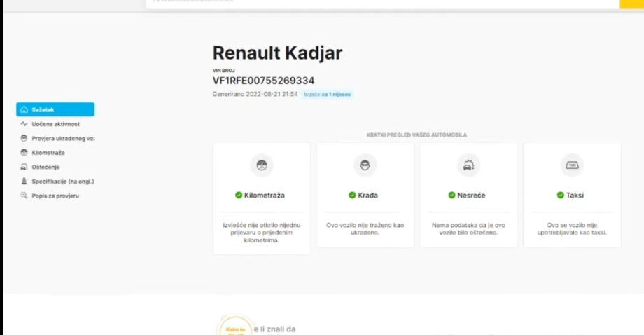Click the 'Ističe za 1 mjesec' badge

[328, 94]
